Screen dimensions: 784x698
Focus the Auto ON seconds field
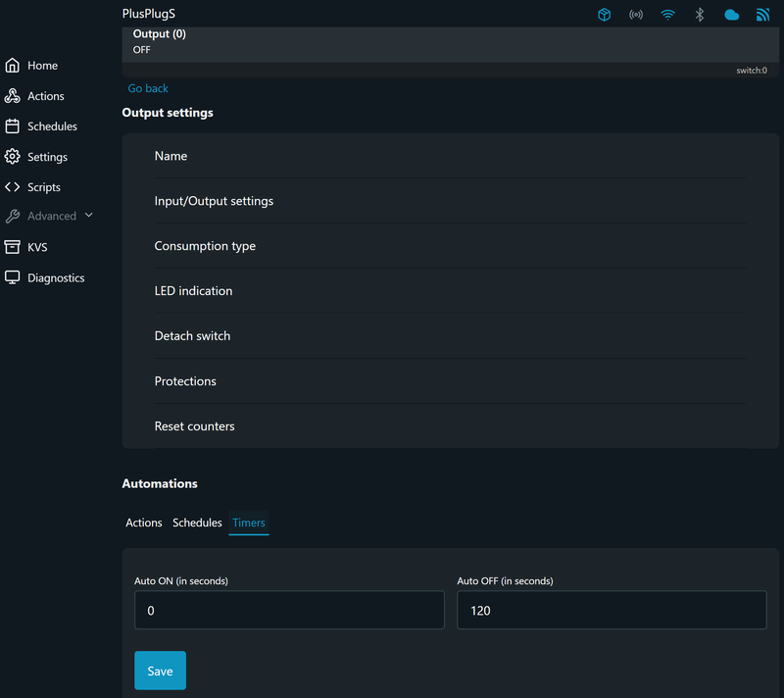tap(289, 610)
